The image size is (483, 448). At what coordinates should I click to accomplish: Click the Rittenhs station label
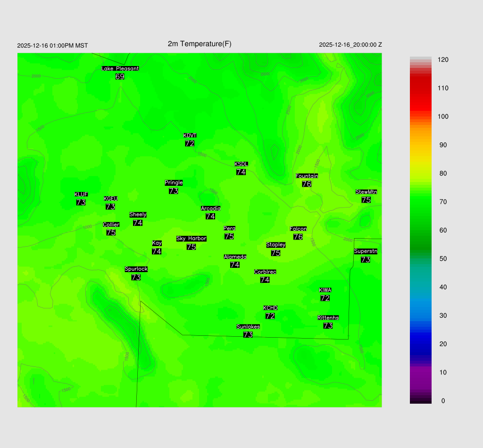coord(328,318)
